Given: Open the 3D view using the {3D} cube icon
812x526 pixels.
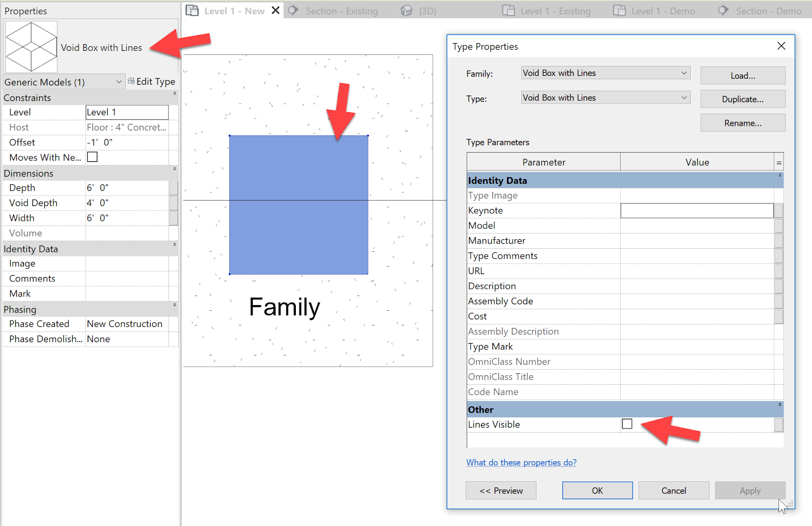Looking at the screenshot, I should (405, 10).
